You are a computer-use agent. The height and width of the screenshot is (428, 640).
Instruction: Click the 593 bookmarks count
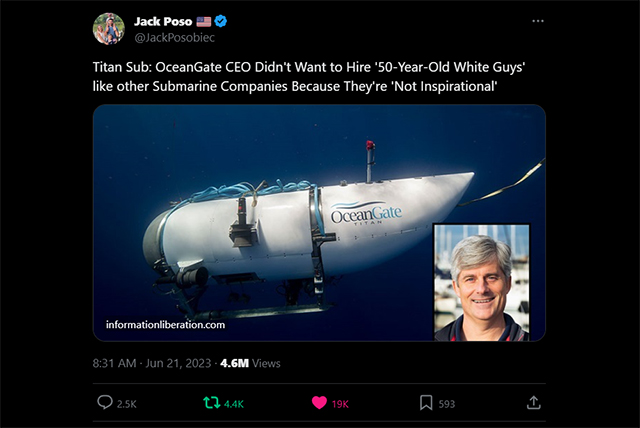click(447, 404)
